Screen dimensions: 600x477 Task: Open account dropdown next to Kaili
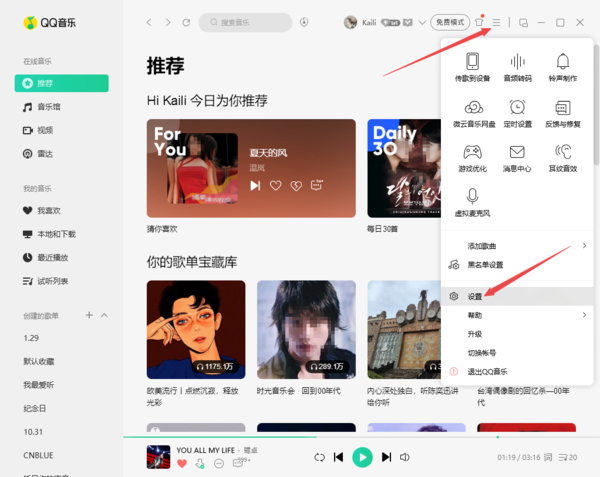click(x=422, y=23)
